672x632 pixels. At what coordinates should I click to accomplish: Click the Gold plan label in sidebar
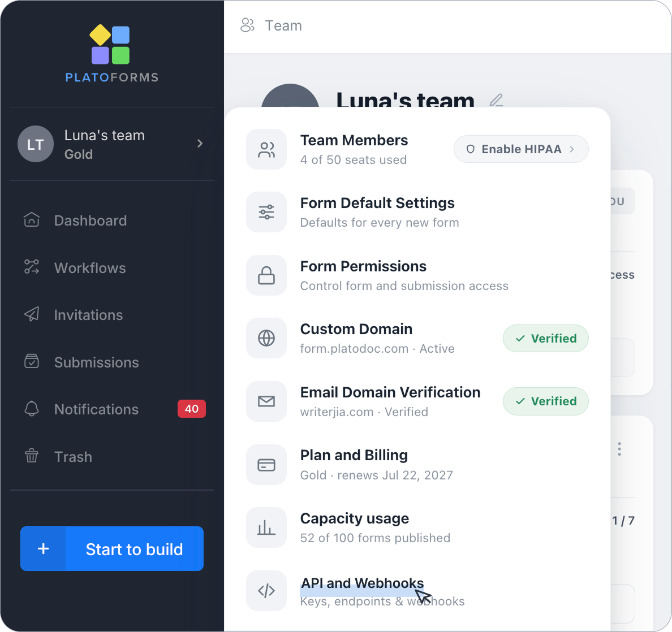pyautogui.click(x=79, y=154)
